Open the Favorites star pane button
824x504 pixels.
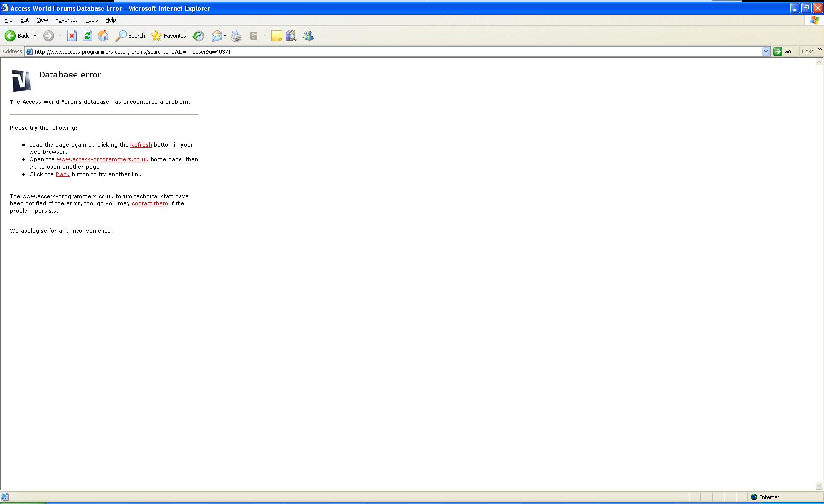click(x=169, y=36)
